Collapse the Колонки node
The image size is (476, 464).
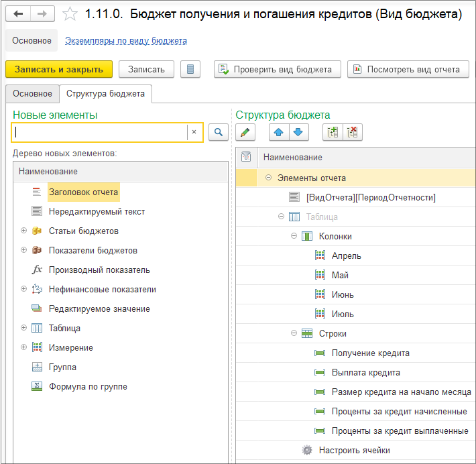(x=294, y=236)
